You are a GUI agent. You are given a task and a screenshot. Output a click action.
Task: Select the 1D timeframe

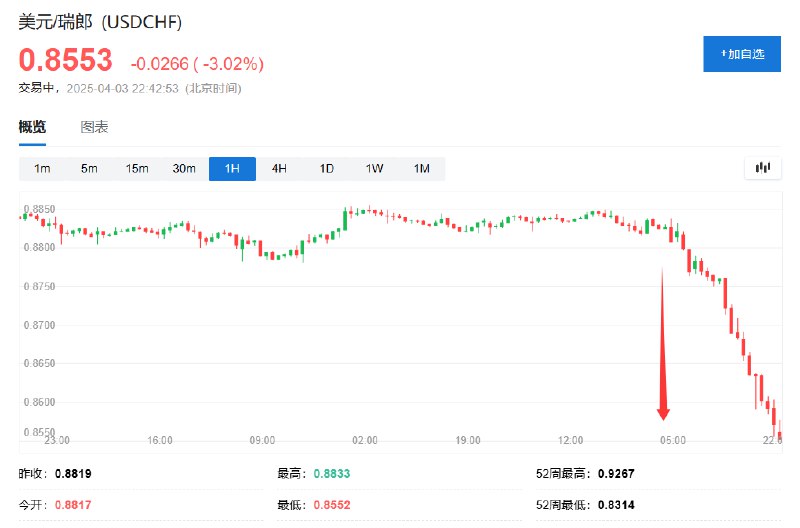(x=327, y=168)
